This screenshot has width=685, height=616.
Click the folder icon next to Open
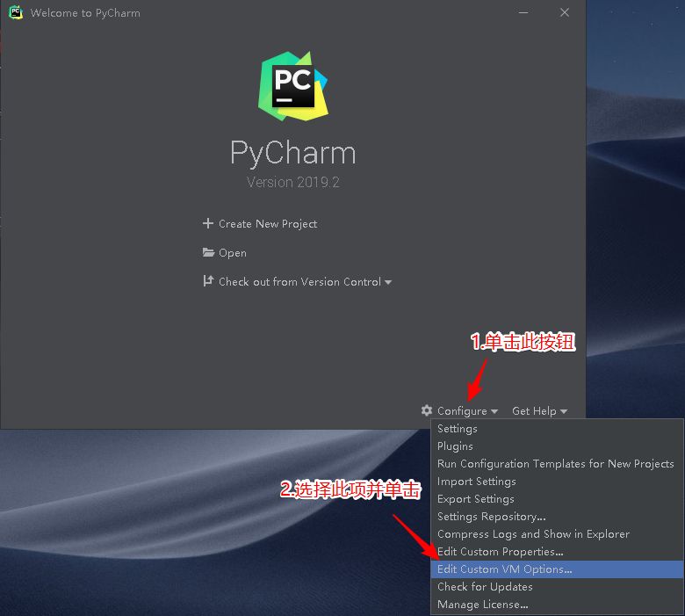[x=208, y=252]
